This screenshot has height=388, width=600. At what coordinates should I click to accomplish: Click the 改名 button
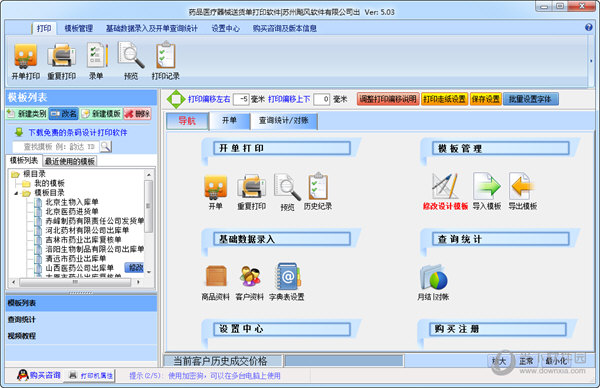click(64, 114)
